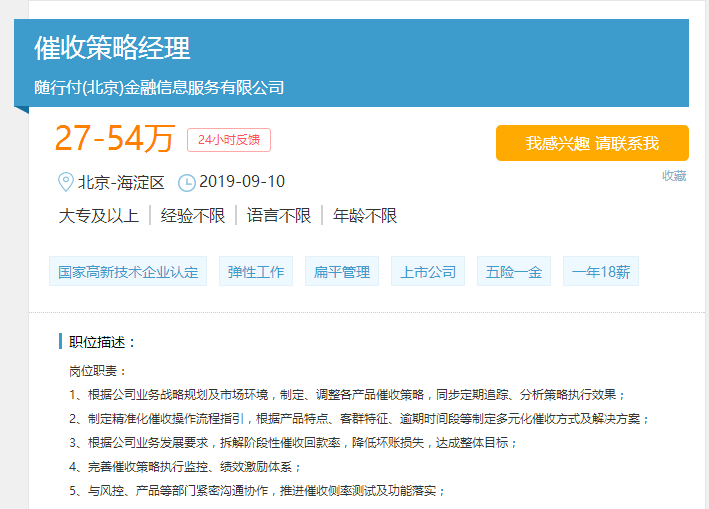
Task: Click the 职位描述 section heading
Action: coord(102,342)
